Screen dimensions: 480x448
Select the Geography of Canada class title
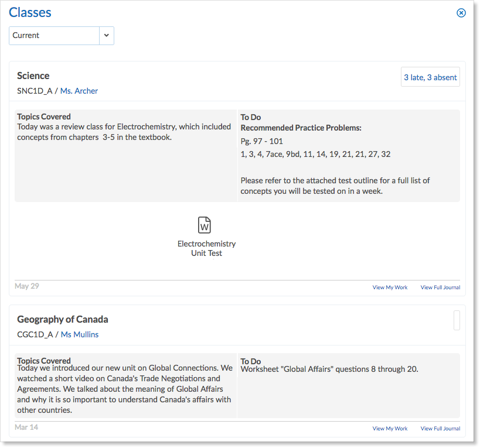pyautogui.click(x=63, y=319)
